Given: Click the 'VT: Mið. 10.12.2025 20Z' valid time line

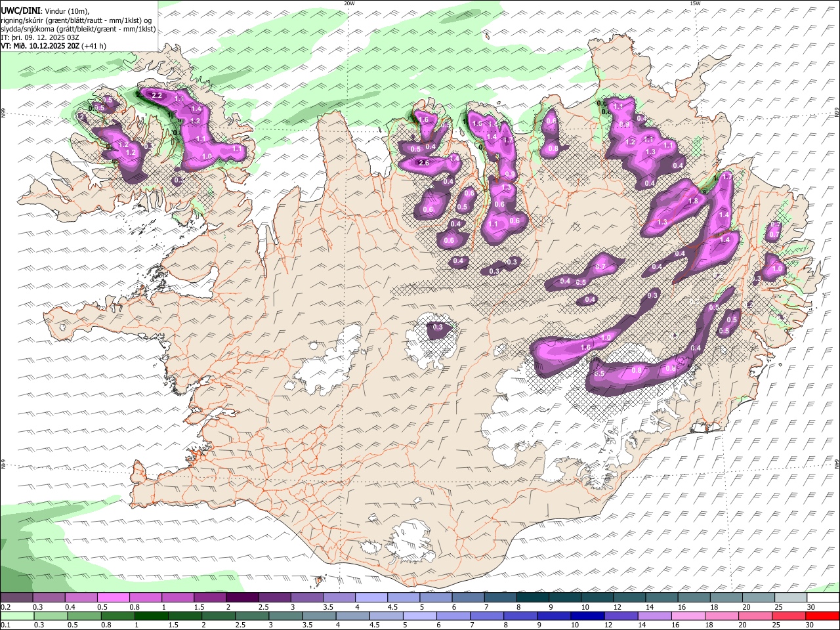Looking at the screenshot, I should [x=40, y=46].
